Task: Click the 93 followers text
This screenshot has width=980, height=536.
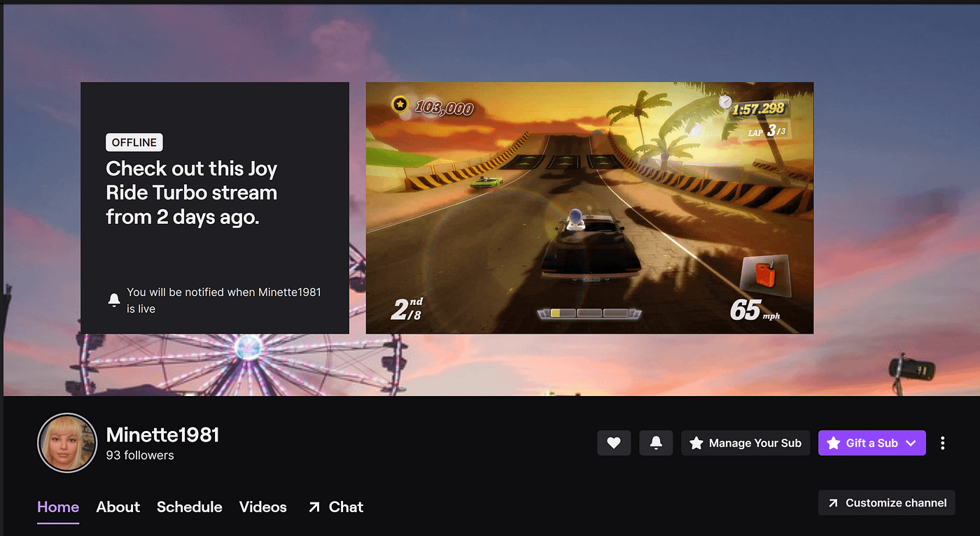Action: [140, 456]
